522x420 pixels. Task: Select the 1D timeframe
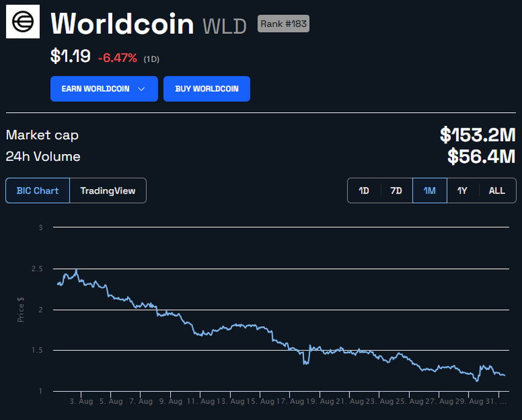tap(364, 190)
